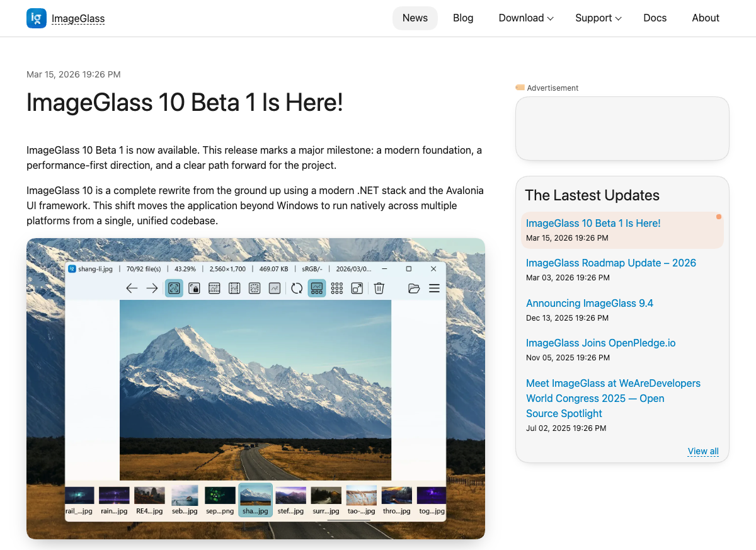Click the trash icon to delete shang-li.jpg
The image size is (756, 550).
(x=379, y=288)
